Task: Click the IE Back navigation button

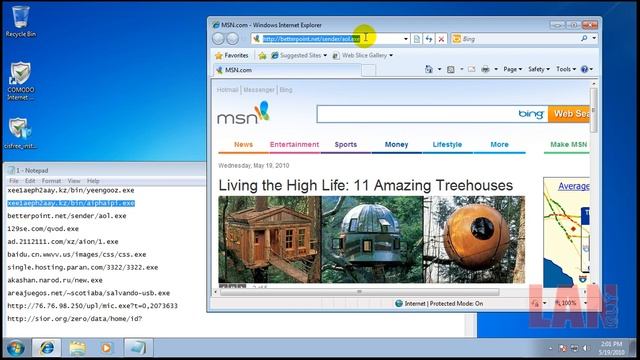Action: pos(219,39)
